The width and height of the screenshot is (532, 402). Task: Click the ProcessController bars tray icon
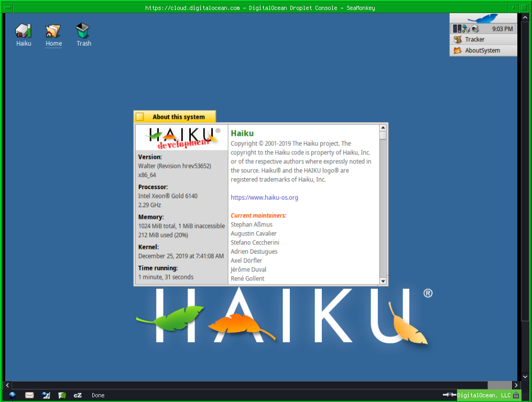coord(457,29)
